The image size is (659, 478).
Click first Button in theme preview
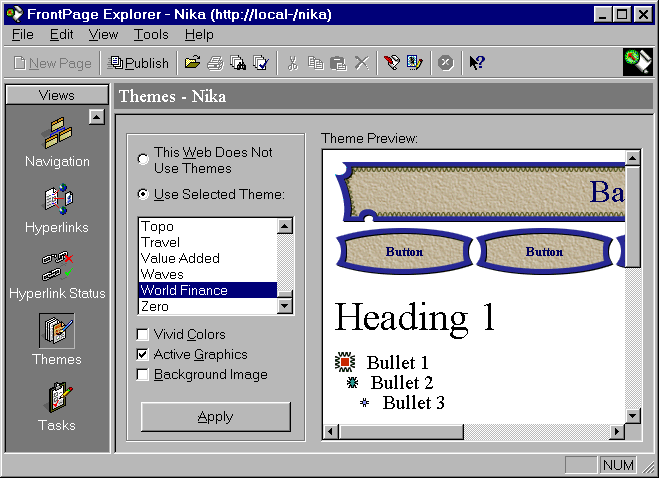tap(404, 251)
